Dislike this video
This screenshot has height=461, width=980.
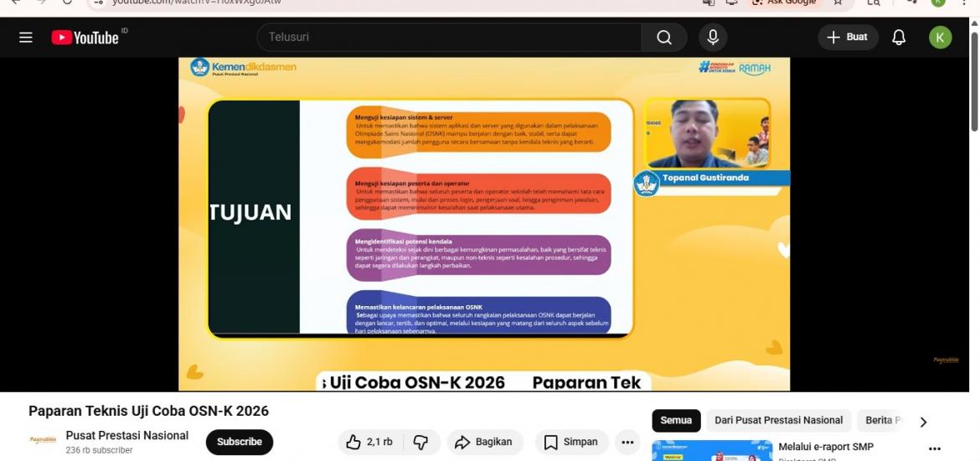click(x=421, y=443)
